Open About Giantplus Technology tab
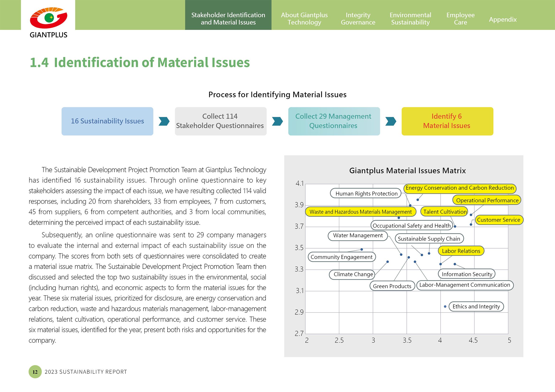555x392 pixels. point(304,18)
